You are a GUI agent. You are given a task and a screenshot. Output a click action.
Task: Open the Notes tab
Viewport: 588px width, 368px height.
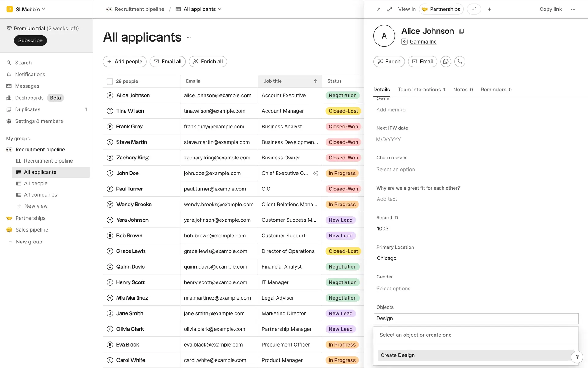[462, 90]
